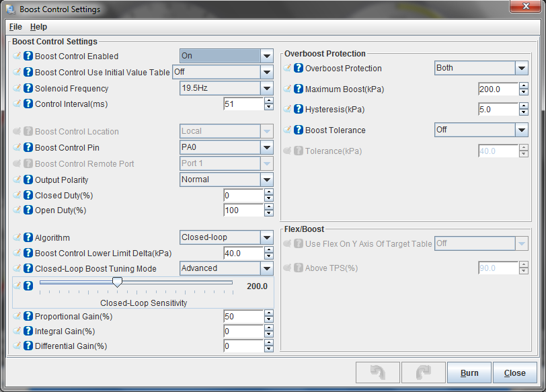This screenshot has width=546, height=392.
Task: Click help icon beside Closed-Loop Sensitivity slider
Action: [28, 286]
